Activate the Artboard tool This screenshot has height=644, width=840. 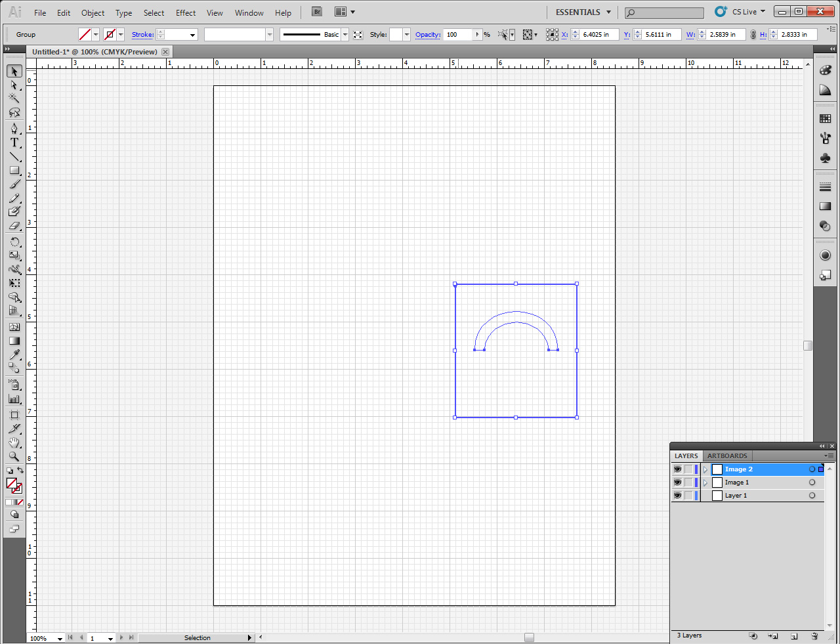click(x=14, y=415)
